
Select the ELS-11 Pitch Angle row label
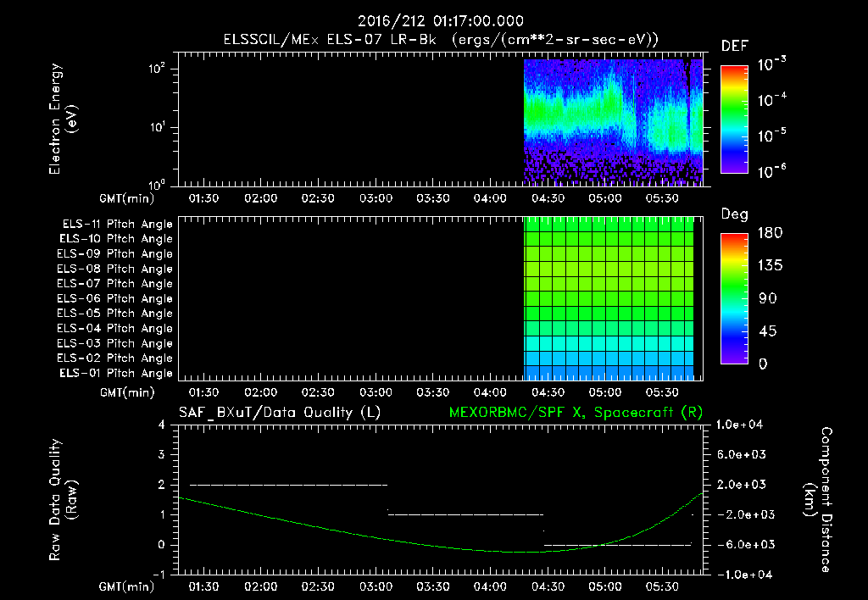click(117, 225)
